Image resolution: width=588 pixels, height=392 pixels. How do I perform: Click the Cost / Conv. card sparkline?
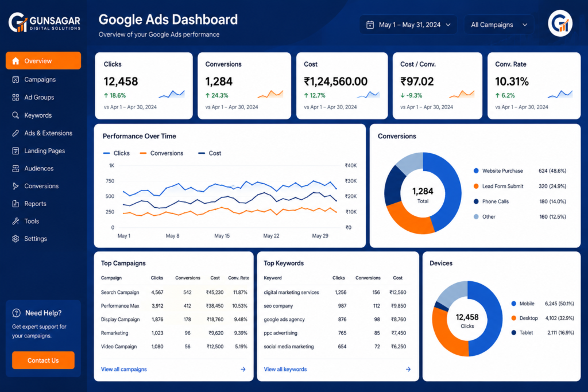coord(462,94)
